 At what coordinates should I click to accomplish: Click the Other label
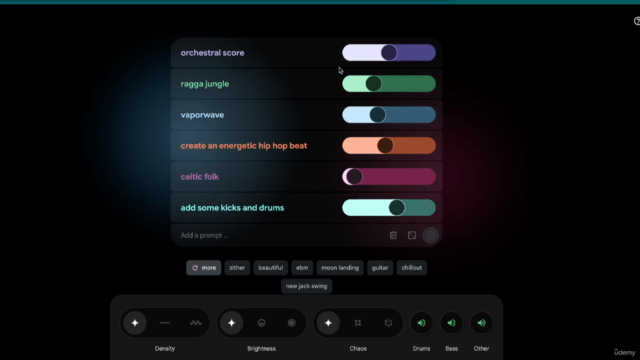click(481, 349)
